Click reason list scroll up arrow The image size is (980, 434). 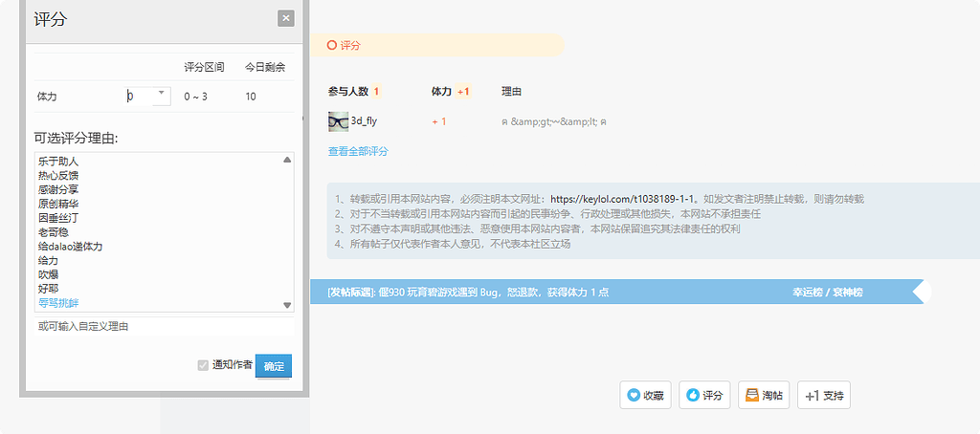coord(287,160)
